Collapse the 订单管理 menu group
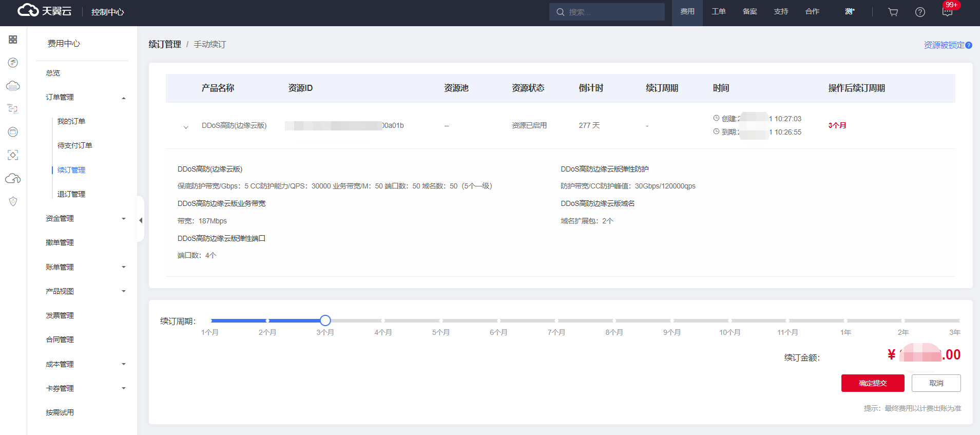Screen dimensions: 980x435 point(124,98)
